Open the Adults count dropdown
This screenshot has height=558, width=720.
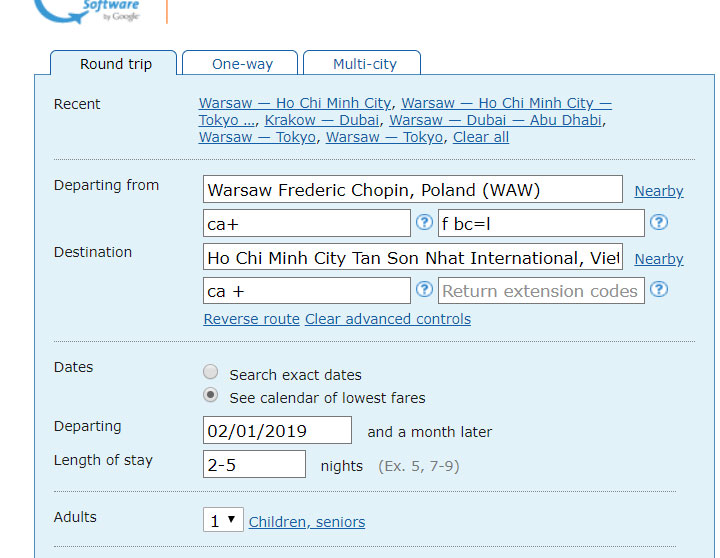pyautogui.click(x=223, y=520)
